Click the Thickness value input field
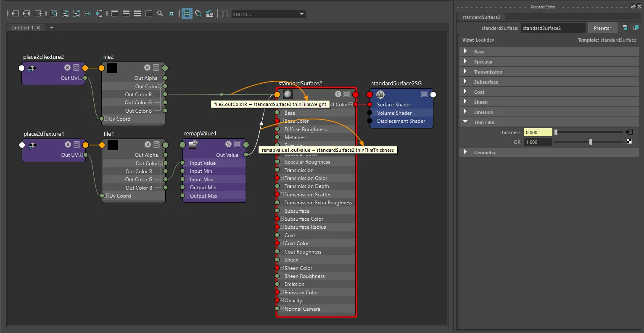This screenshot has height=333, width=644. (538, 132)
